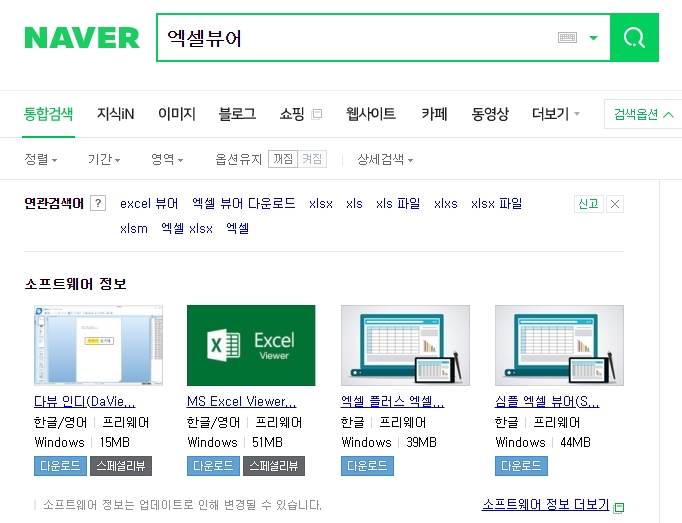The height and width of the screenshot is (523, 682).
Task: Click related search 'xls 파일'
Action: click(x=398, y=204)
